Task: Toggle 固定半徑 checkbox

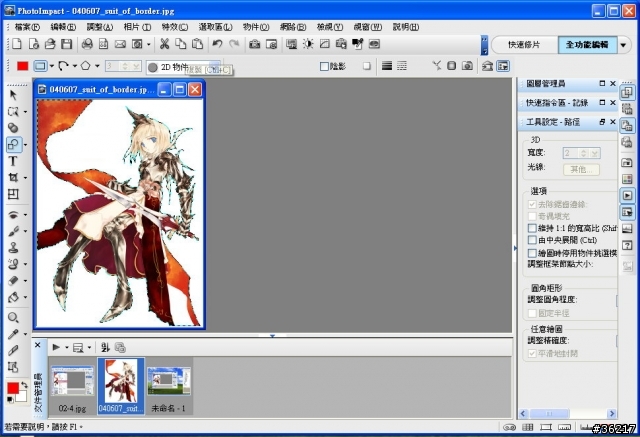Action: [x=532, y=313]
